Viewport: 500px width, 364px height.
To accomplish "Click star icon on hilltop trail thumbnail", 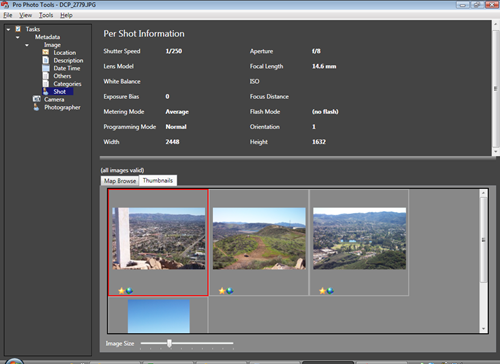I will click(222, 291).
